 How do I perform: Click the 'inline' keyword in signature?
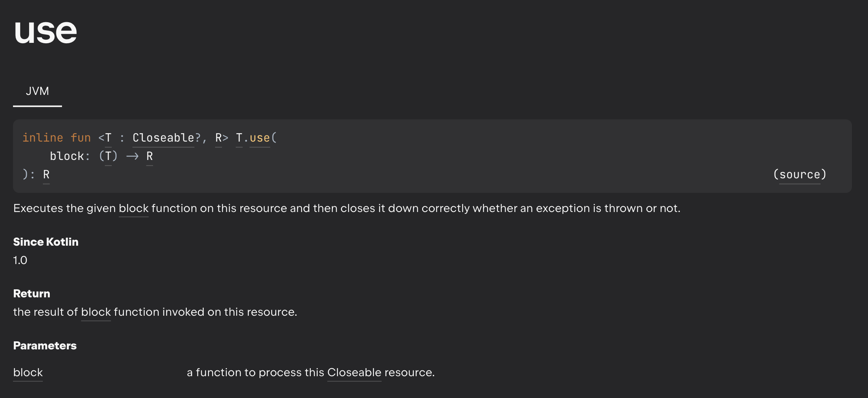click(x=42, y=138)
